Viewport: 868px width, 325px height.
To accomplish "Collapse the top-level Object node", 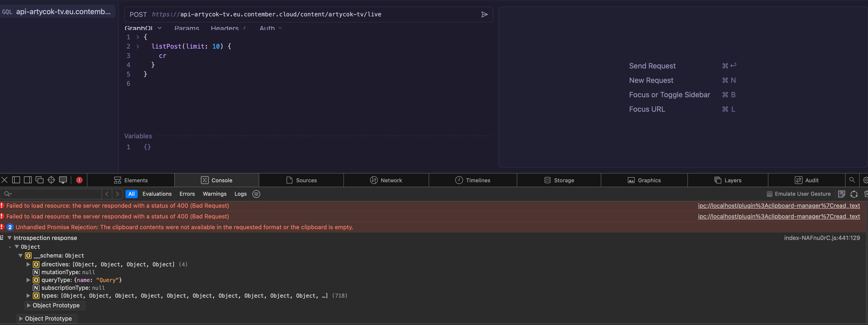I will [x=17, y=247].
